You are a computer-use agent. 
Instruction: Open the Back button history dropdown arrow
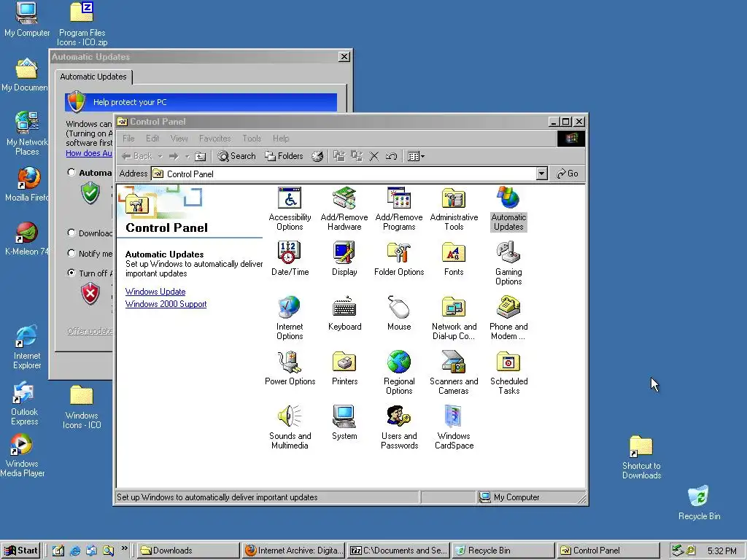160,156
